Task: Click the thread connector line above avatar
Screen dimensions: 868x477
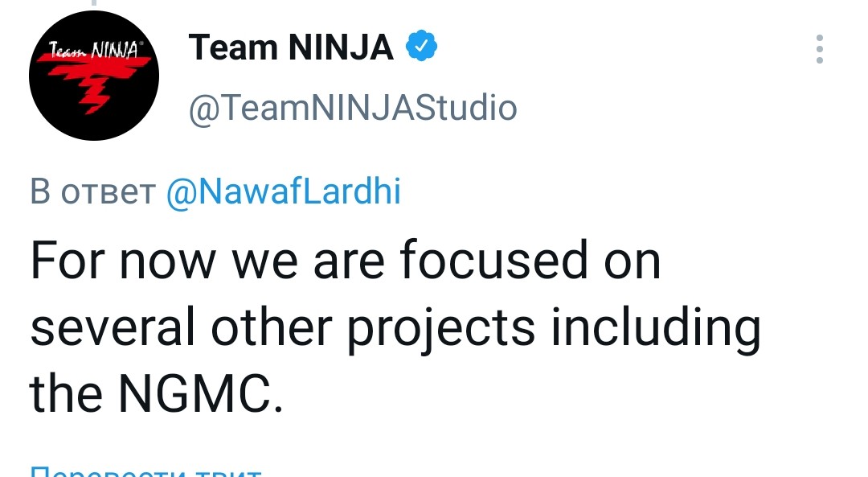Action: coord(93,2)
